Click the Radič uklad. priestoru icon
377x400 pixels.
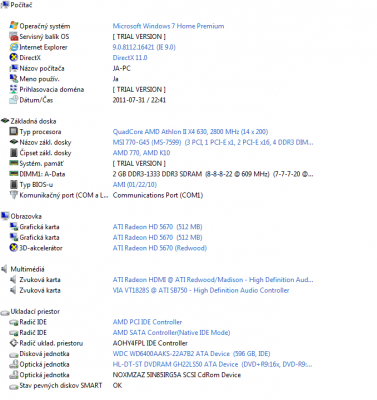13,343
